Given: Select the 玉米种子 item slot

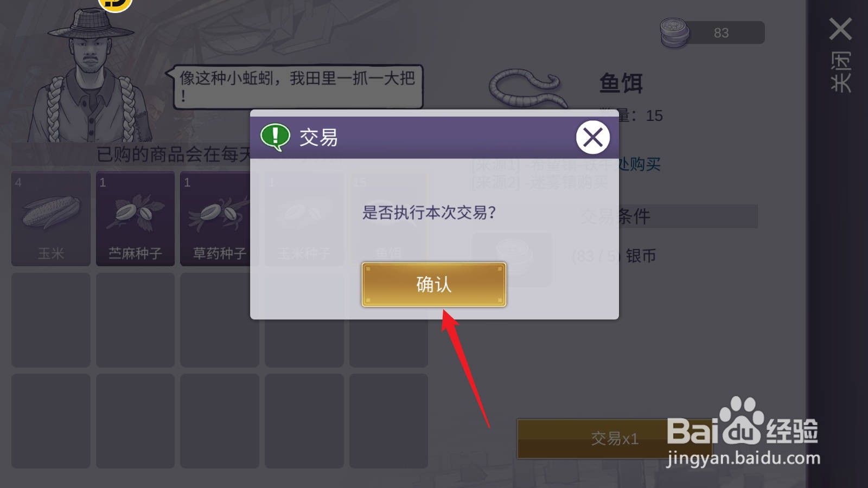Looking at the screenshot, I should click(x=304, y=219).
